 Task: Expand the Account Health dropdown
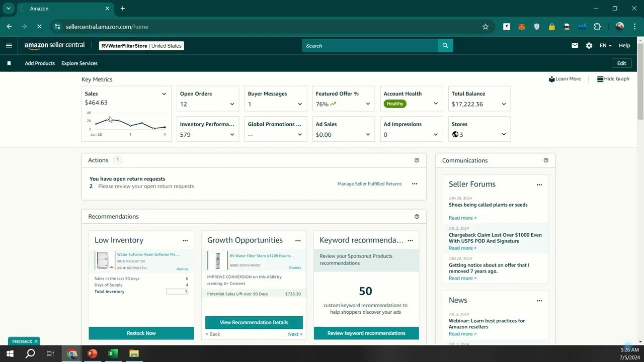436,104
